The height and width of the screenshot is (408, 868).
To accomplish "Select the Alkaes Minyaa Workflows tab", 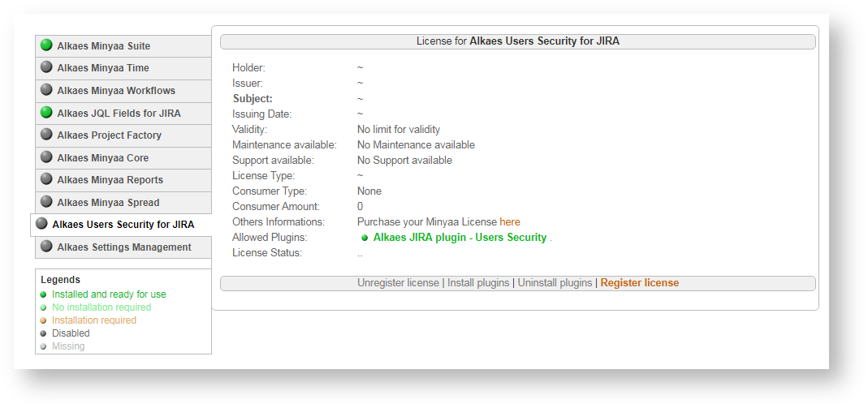I will (x=123, y=91).
